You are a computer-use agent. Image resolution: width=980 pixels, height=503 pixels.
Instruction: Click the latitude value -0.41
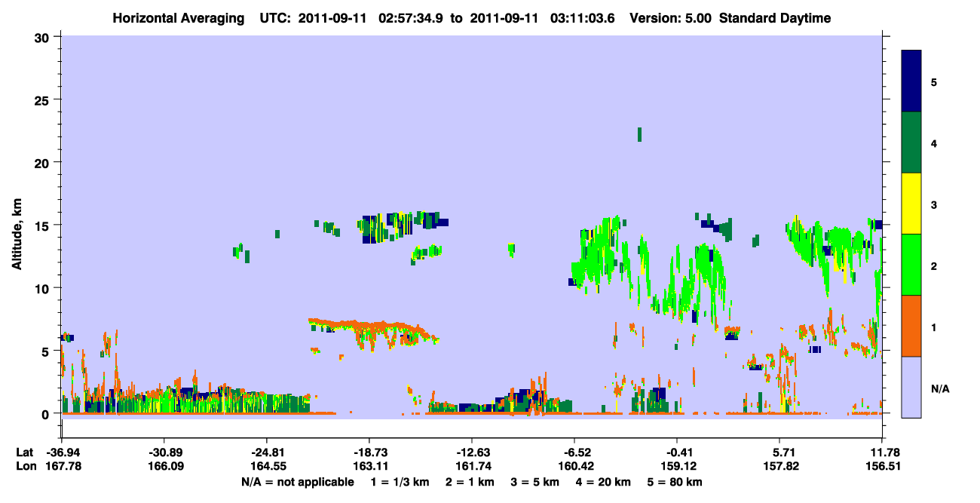click(677, 452)
